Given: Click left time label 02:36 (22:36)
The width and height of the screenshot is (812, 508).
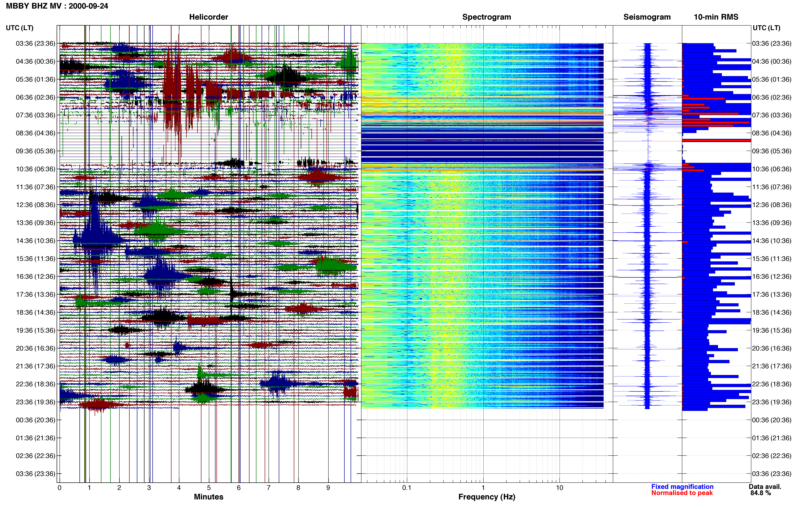Looking at the screenshot, I should (x=36, y=456).
